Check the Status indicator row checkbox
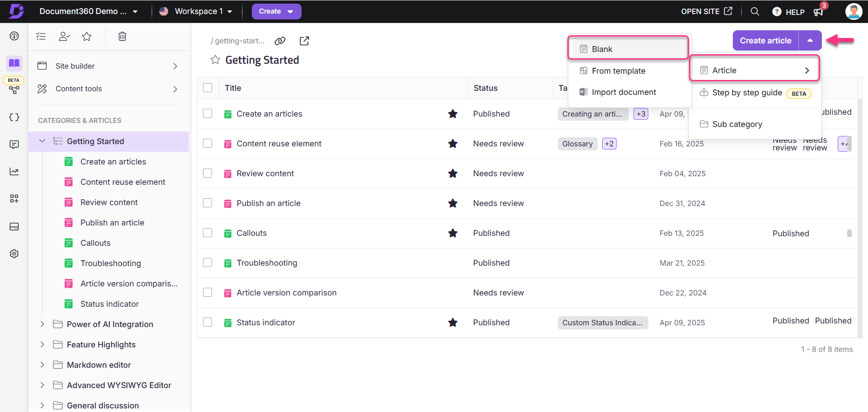868x412 pixels. (x=208, y=322)
